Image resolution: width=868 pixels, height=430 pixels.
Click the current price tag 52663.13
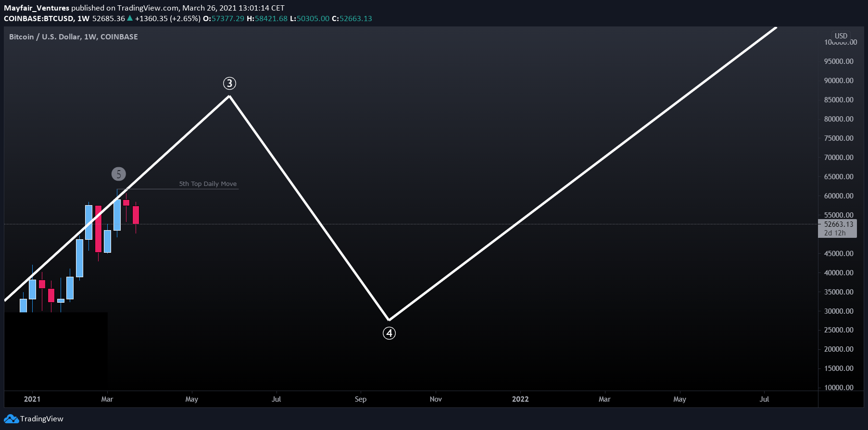tap(838, 224)
